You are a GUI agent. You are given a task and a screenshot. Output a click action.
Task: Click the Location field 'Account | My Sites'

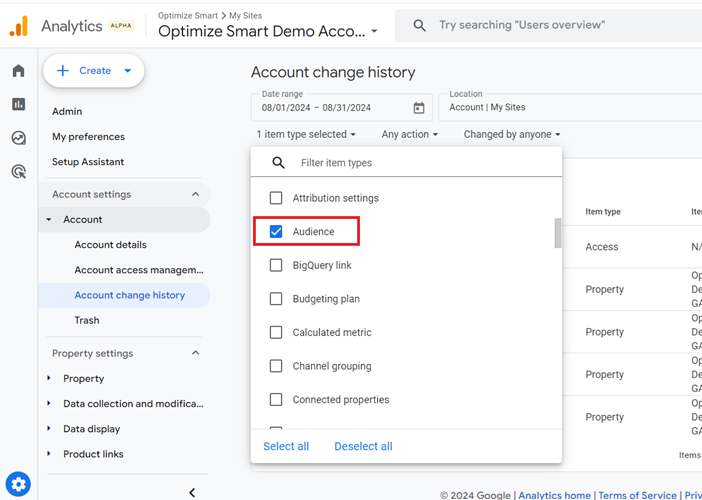pos(570,107)
